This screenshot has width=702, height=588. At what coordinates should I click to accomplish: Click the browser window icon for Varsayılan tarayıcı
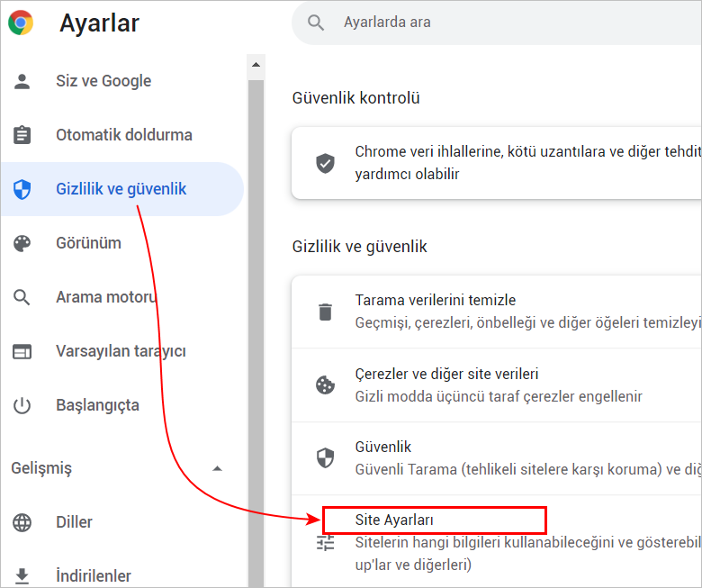click(x=22, y=351)
